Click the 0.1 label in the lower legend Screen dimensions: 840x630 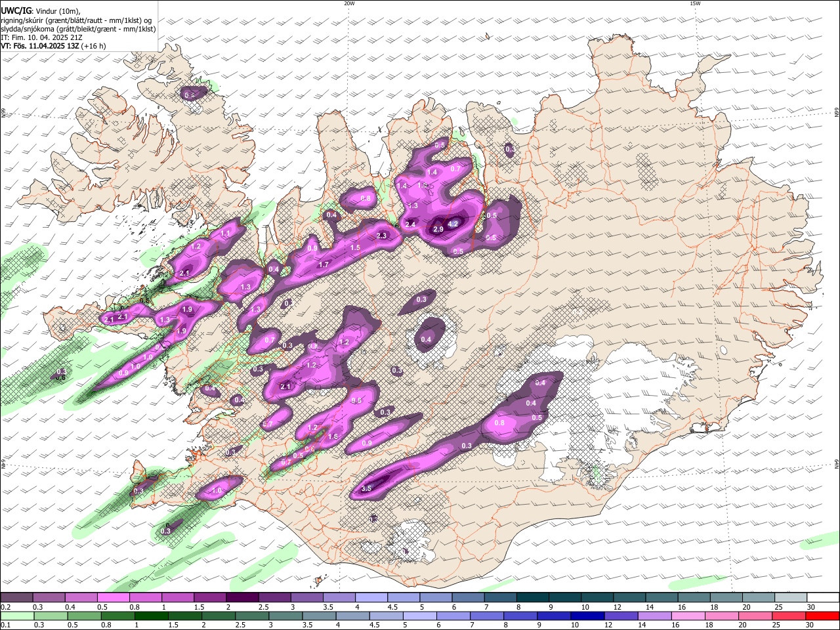click(5, 625)
